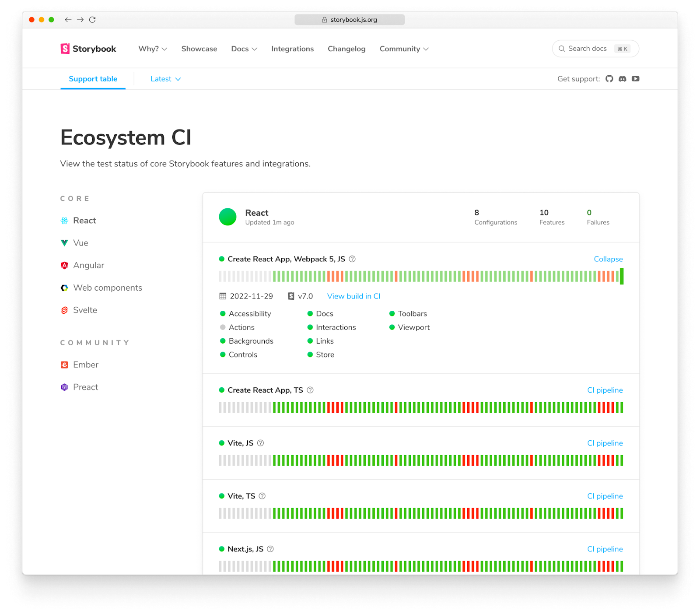Click help icon beside Next.js, JS
This screenshot has width=700, height=614.
[270, 549]
